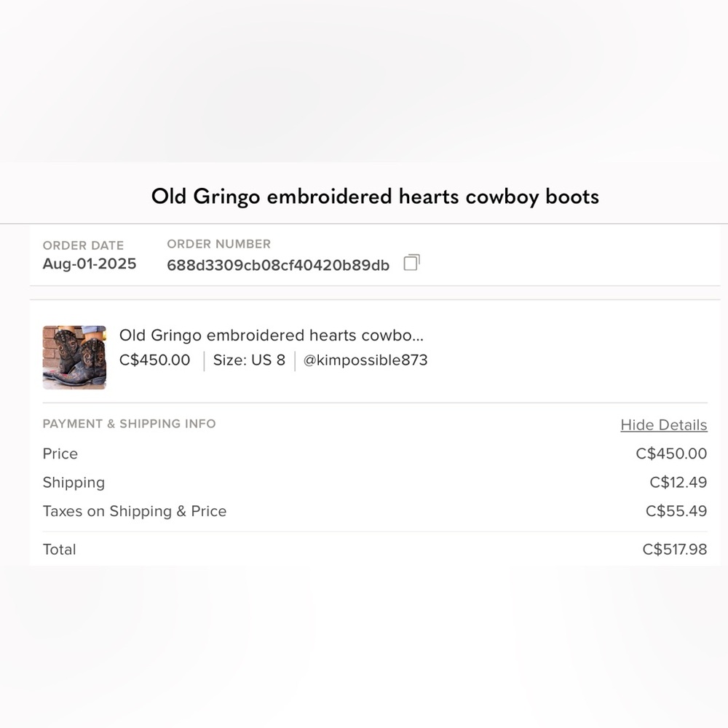Click the Price row amount C$450.00
This screenshot has width=728, height=728.
pyautogui.click(x=671, y=454)
